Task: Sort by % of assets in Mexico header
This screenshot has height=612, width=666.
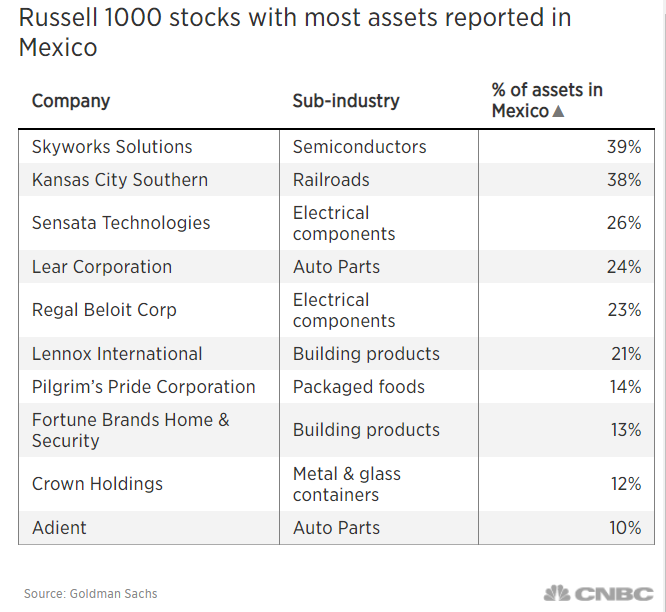Action: pyautogui.click(x=546, y=100)
